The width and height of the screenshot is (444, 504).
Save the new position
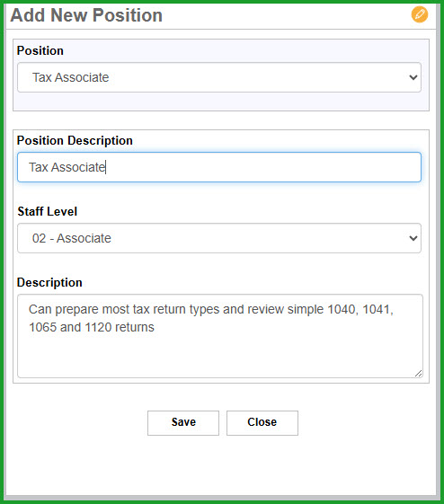[x=183, y=423]
